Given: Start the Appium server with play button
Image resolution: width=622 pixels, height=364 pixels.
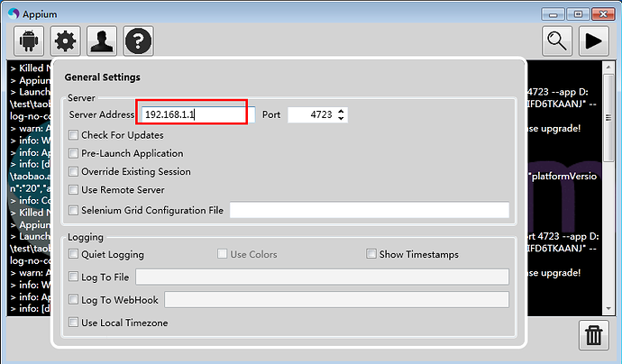Looking at the screenshot, I should 593,41.
